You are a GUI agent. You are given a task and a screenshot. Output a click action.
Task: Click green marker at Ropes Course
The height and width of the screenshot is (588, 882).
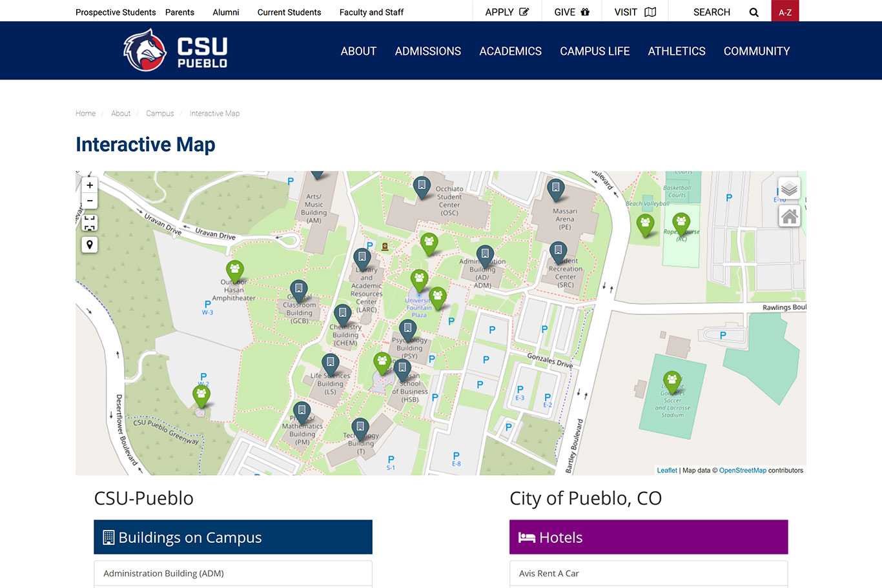point(681,225)
